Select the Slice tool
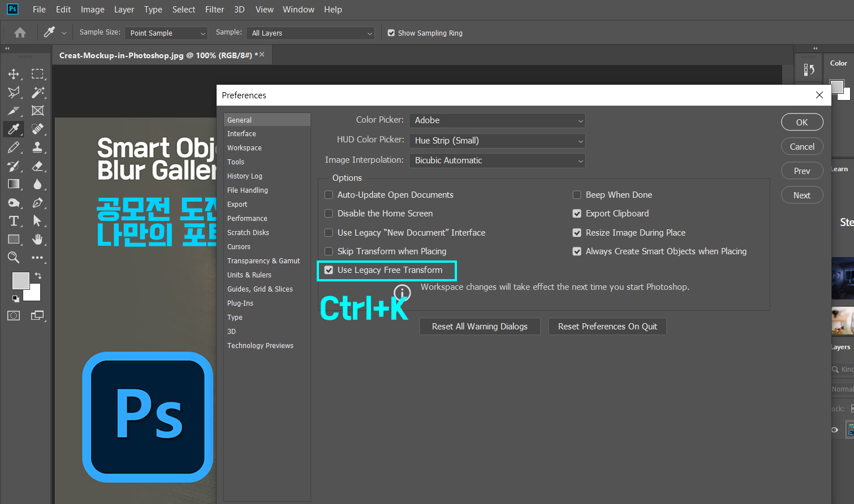 (x=14, y=111)
